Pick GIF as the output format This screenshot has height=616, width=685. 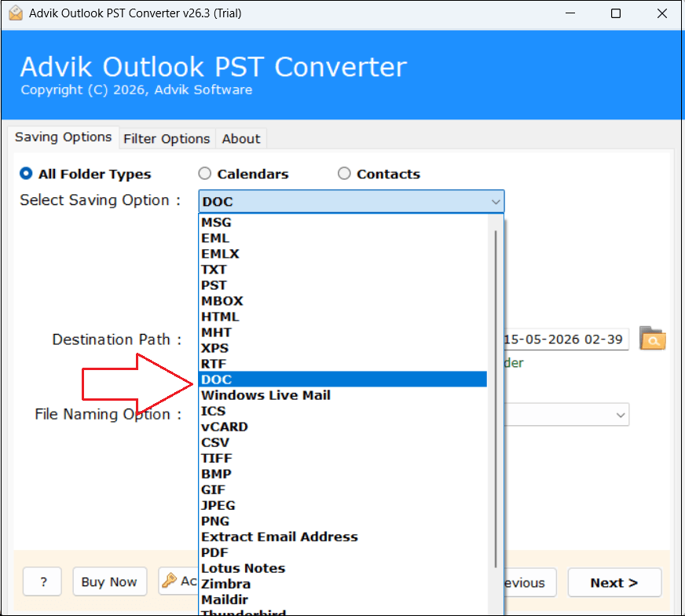(x=343, y=489)
